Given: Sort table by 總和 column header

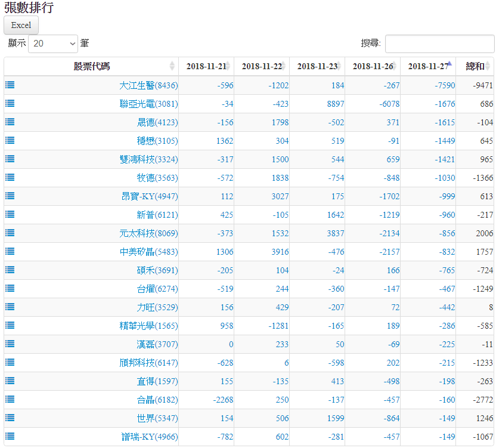Looking at the screenshot, I should pyautogui.click(x=475, y=66).
